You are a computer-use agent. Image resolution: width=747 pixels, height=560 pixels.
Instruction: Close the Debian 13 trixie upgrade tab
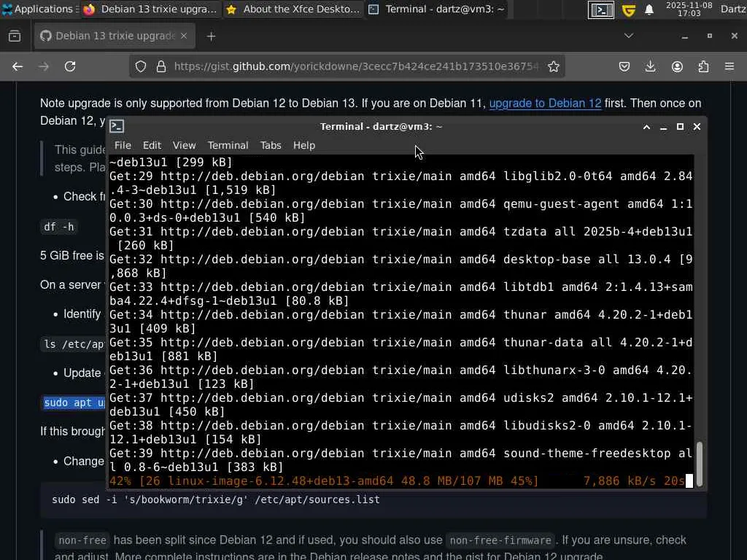(184, 36)
